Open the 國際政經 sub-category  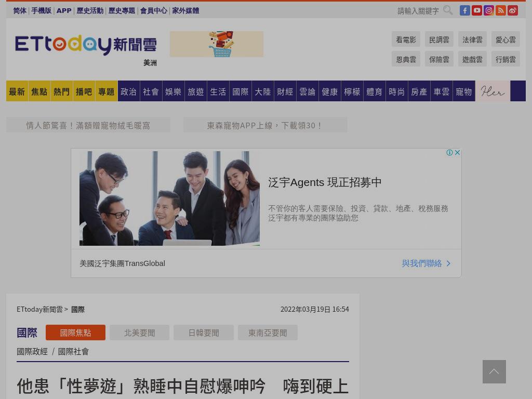(x=32, y=352)
